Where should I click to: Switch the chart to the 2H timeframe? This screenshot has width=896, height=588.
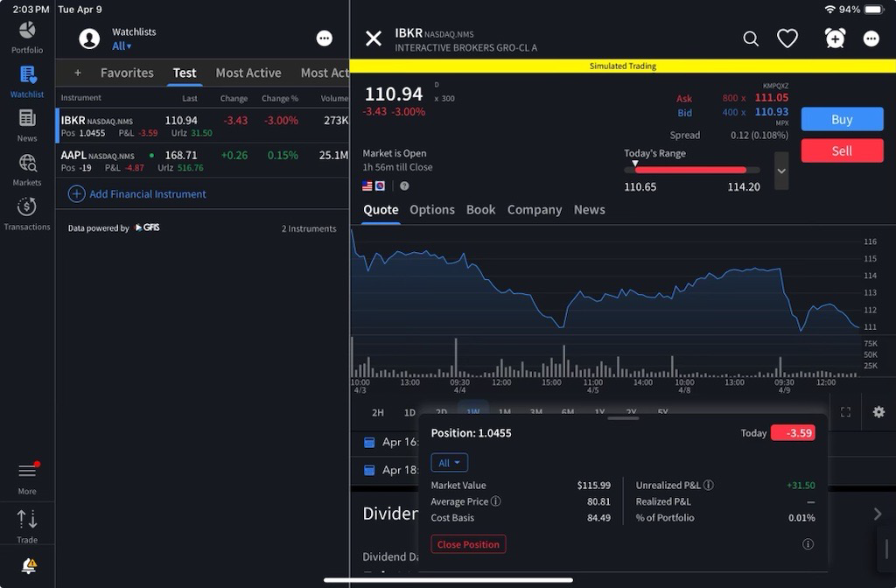point(378,412)
